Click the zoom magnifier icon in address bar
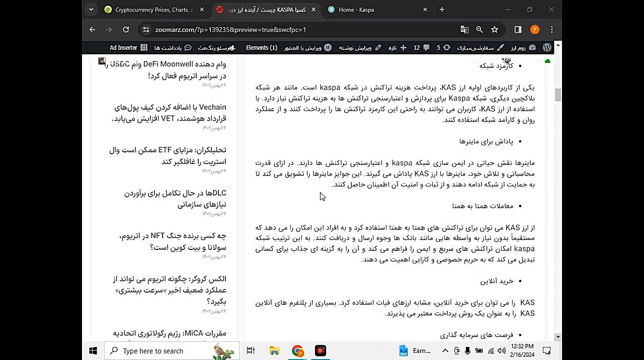Screen dimensions: 644x360 pos(479,30)
